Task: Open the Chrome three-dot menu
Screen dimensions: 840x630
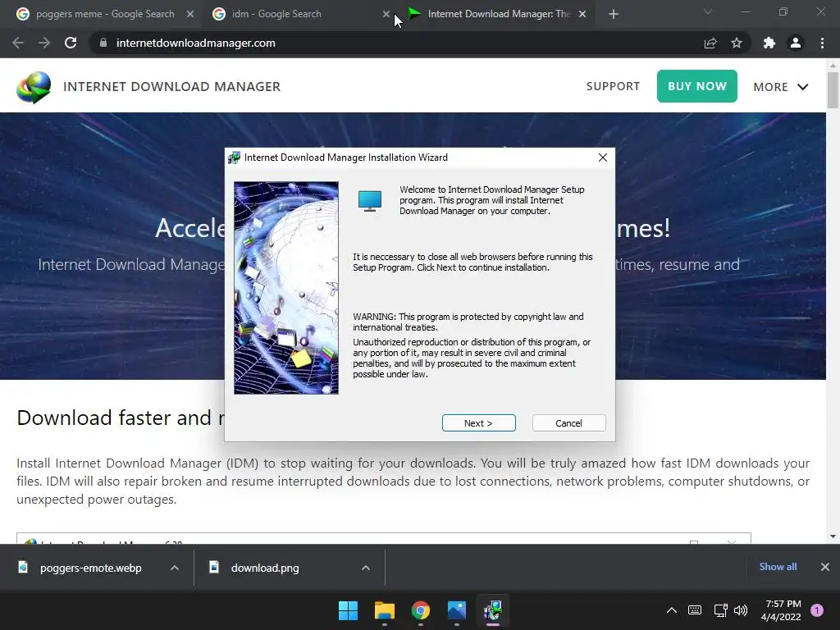Action: (822, 43)
